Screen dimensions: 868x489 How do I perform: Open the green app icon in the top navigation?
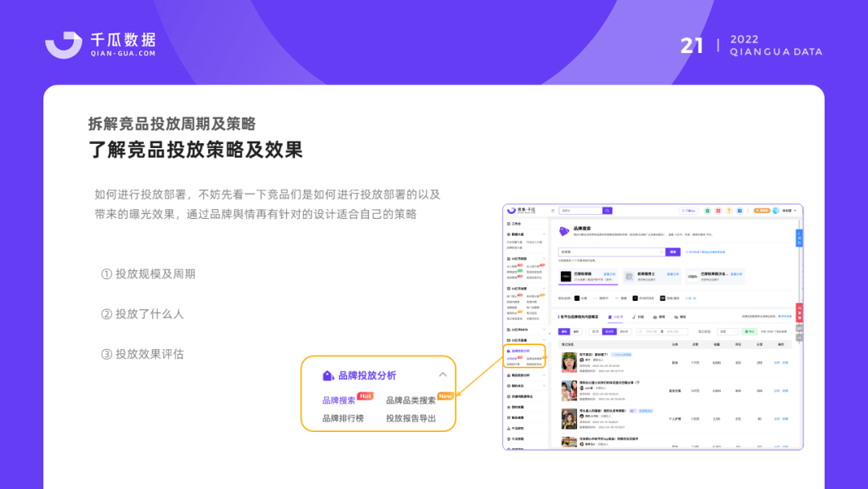click(x=708, y=211)
